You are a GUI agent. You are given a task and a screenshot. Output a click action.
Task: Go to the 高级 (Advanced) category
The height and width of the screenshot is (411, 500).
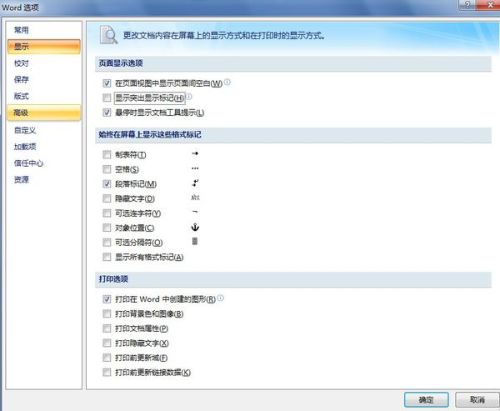pos(44,113)
